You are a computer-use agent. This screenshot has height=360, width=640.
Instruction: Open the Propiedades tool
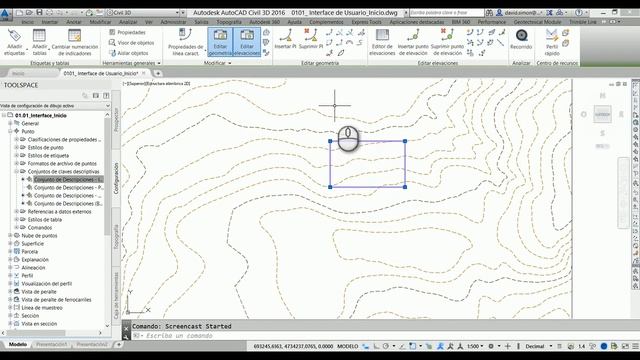pyautogui.click(x=127, y=32)
